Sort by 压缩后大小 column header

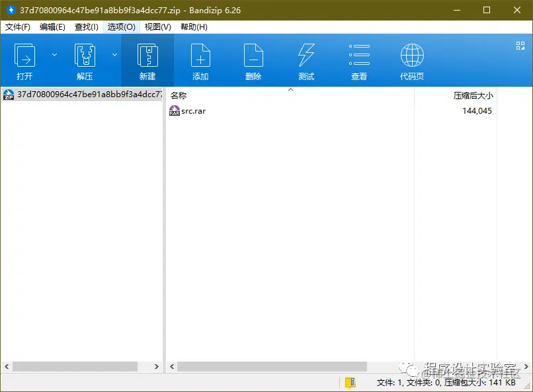(473, 96)
